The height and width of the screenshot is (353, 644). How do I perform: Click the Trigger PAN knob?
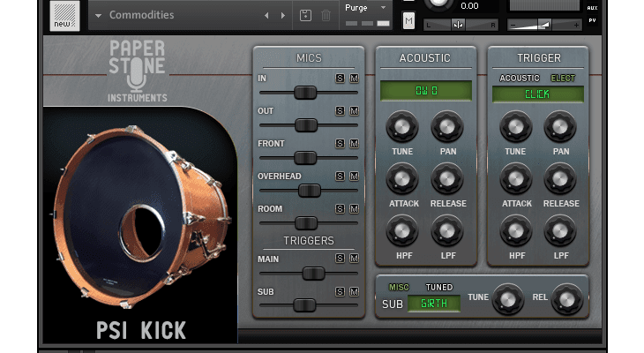click(561, 128)
